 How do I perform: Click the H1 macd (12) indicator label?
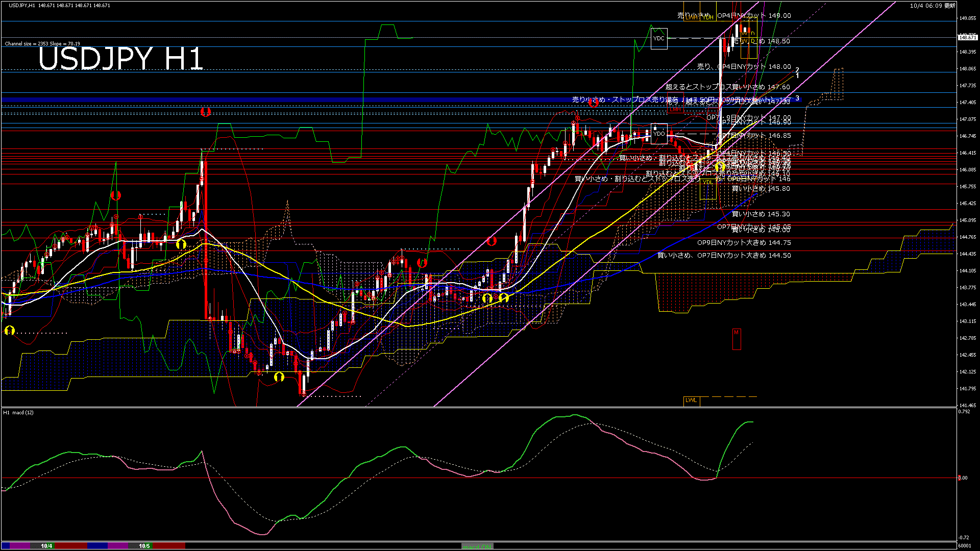tap(18, 412)
